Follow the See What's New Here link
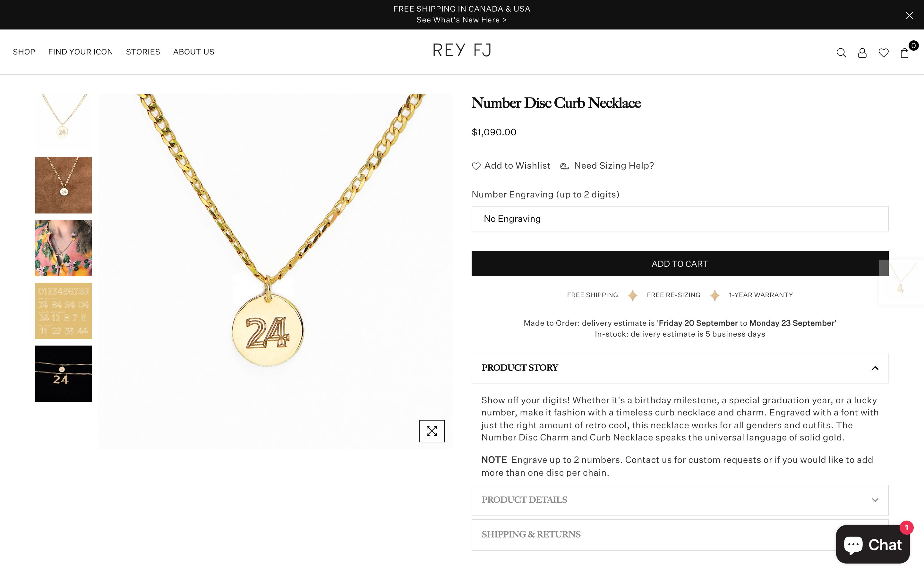Screen dimensions: 924x577 point(461,20)
